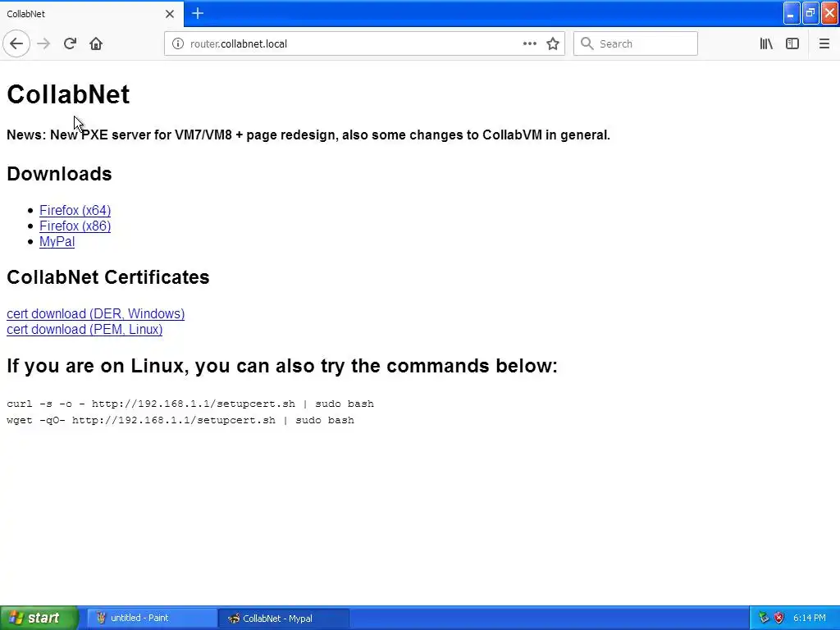
Task: Click the red security shield tray icon
Action: 778,619
